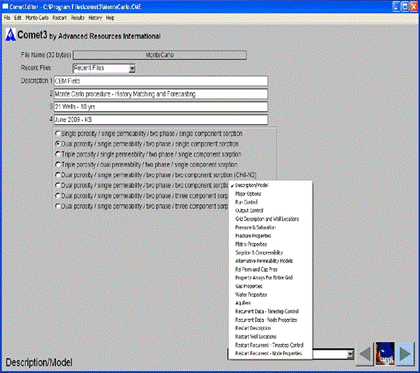This screenshot has height=373, width=420.
Task: Minimize the Comet Editor window
Action: click(396, 7)
